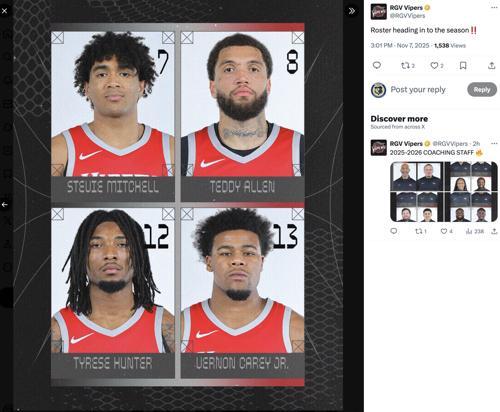
Task: Open the coaching staff photo thumbnail
Action: (x=444, y=192)
